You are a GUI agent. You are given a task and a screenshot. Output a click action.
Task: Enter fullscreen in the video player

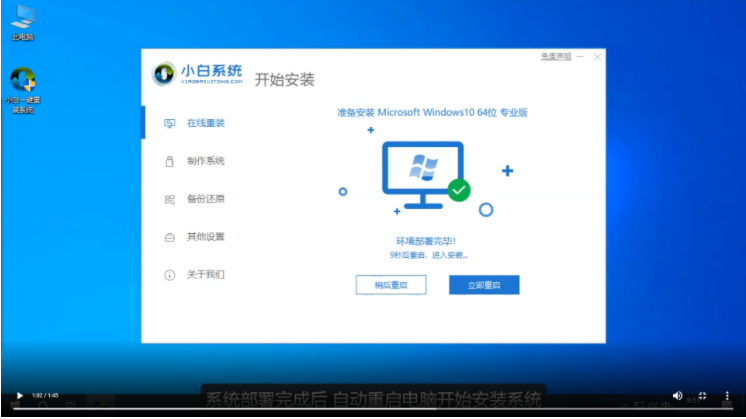pyautogui.click(x=701, y=396)
